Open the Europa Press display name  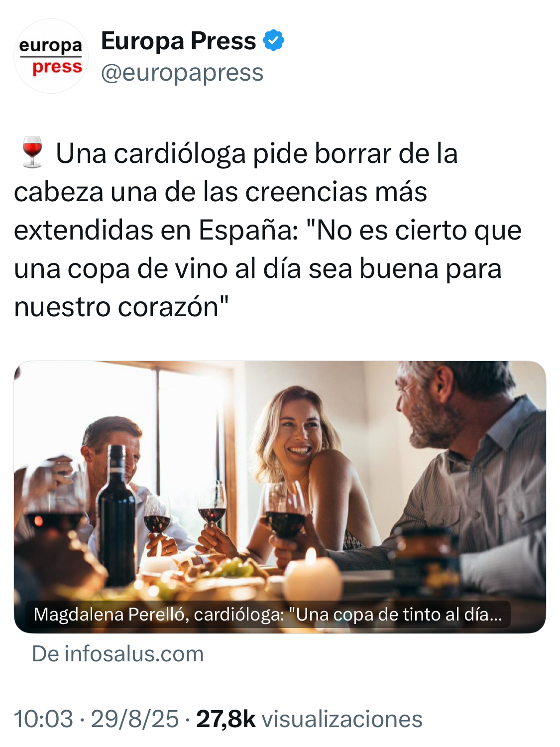coord(178,41)
